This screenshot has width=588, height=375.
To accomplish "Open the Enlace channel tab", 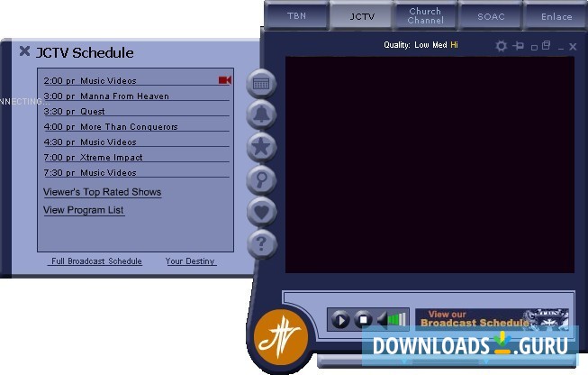I will point(556,16).
